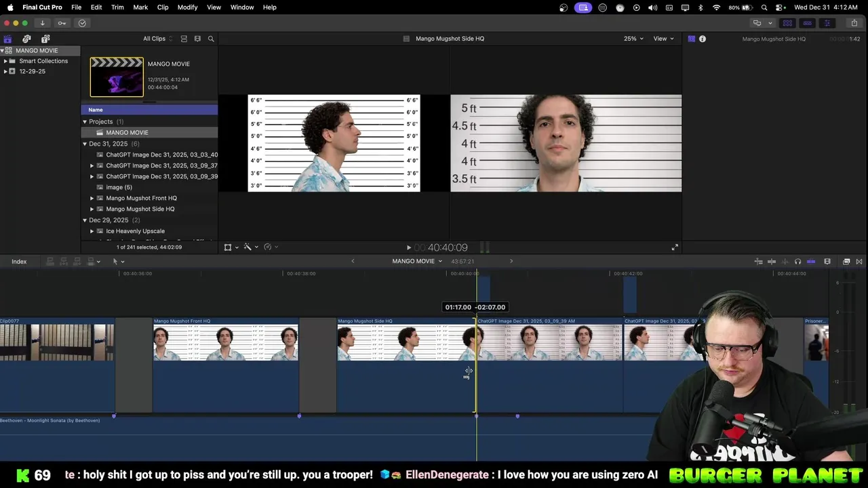
Task: Show the Titles and Generators sidebar
Action: [45, 39]
